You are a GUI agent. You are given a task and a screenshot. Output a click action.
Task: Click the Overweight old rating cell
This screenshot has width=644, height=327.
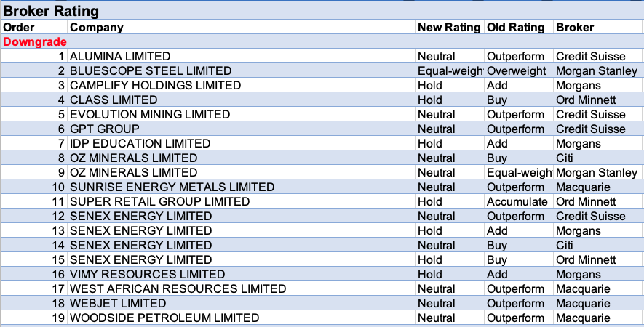pyautogui.click(x=515, y=70)
